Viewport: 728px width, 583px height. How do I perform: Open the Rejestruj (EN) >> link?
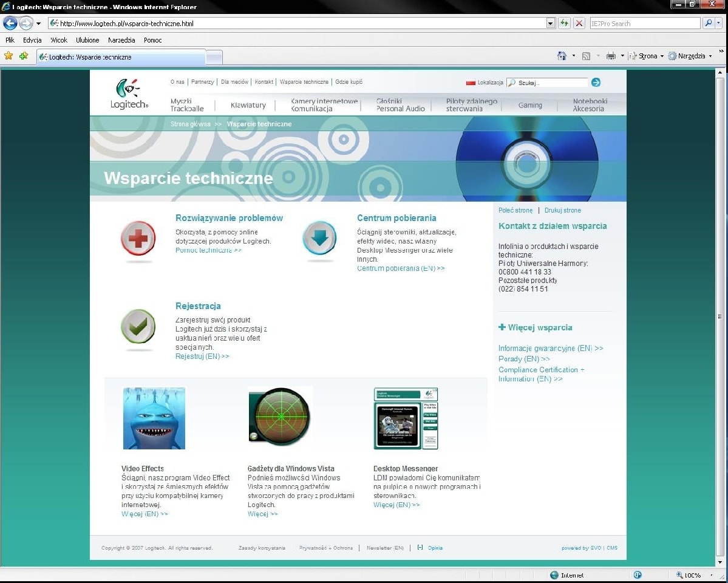202,356
